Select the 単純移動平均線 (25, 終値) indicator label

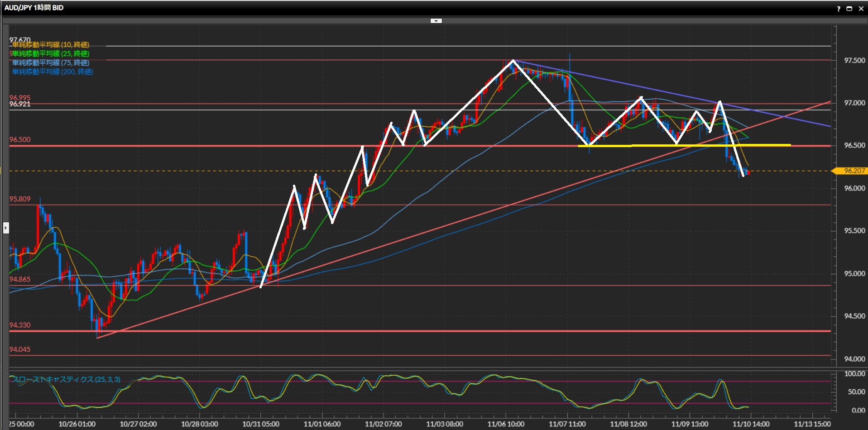click(x=51, y=53)
